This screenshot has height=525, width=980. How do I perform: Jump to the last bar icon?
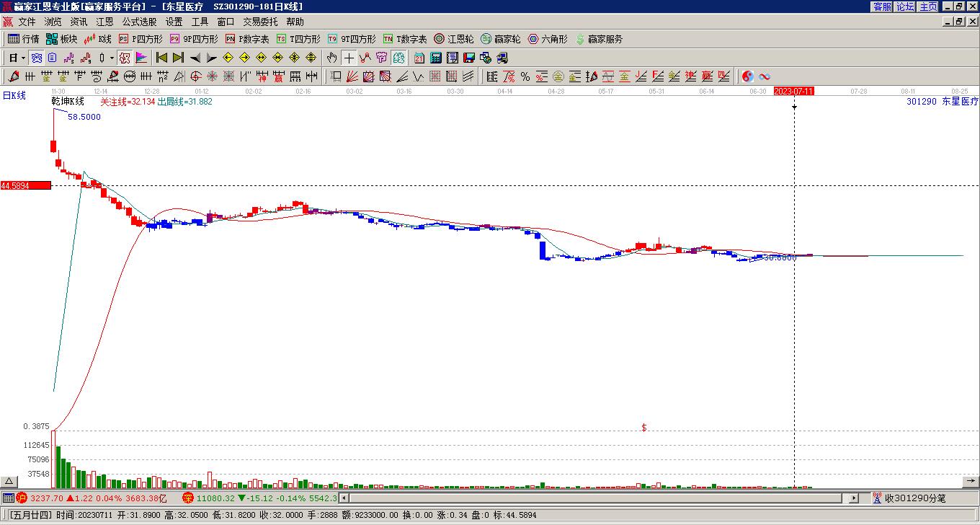tap(178, 58)
